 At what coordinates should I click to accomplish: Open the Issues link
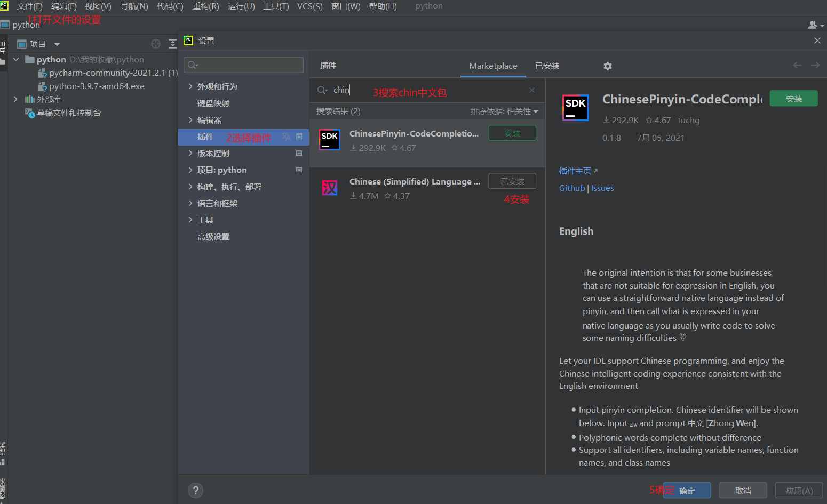click(x=602, y=188)
